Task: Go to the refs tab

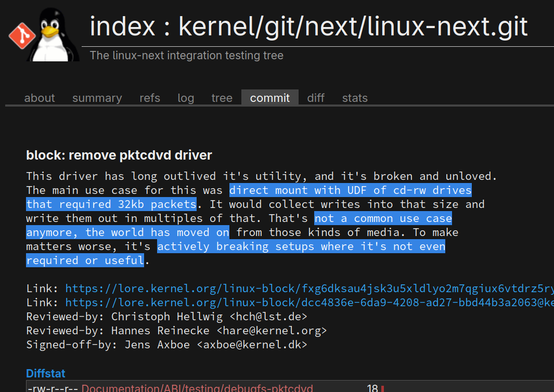Action: 150,98
